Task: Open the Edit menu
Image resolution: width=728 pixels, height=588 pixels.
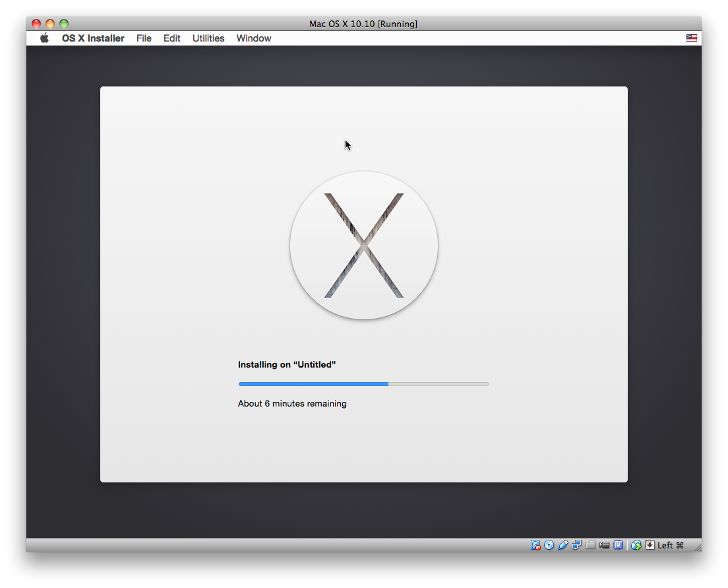Action: 172,38
